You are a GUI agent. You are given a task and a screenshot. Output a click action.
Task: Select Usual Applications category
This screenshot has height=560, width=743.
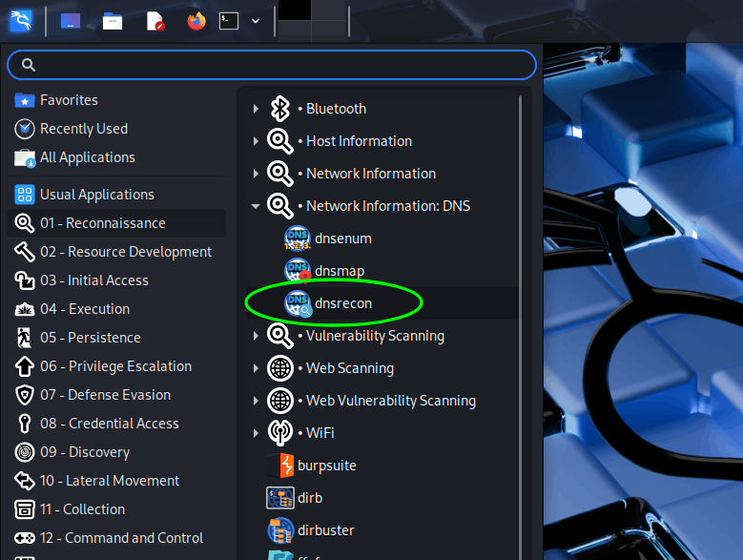click(116, 195)
